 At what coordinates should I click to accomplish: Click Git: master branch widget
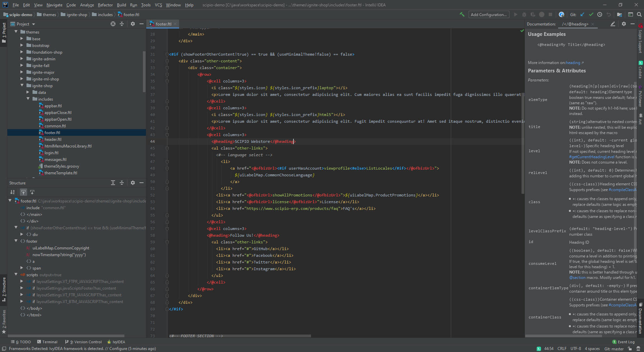point(614,349)
